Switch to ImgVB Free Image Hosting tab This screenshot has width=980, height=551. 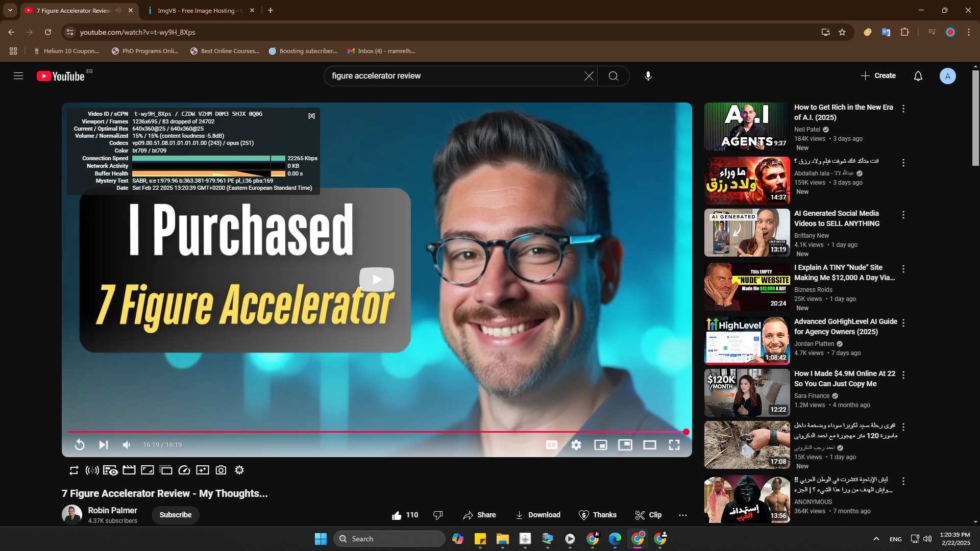click(200, 10)
